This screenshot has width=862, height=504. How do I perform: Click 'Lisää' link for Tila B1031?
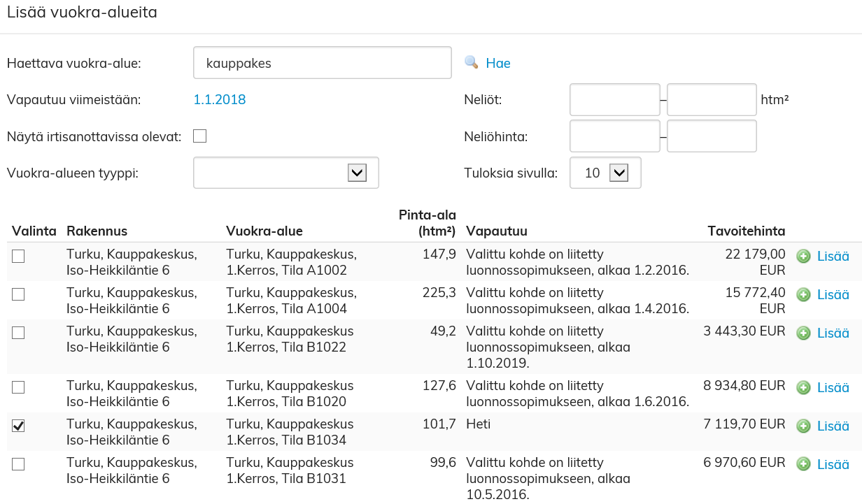click(x=833, y=465)
